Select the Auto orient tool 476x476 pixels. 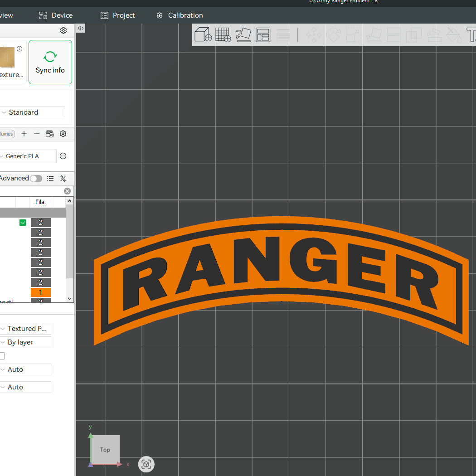click(x=243, y=35)
